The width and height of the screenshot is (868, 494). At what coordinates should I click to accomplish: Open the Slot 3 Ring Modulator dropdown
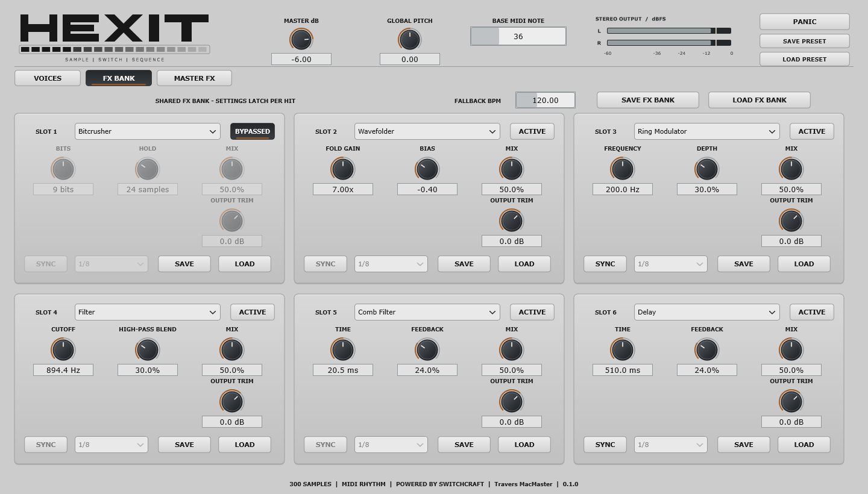(707, 131)
